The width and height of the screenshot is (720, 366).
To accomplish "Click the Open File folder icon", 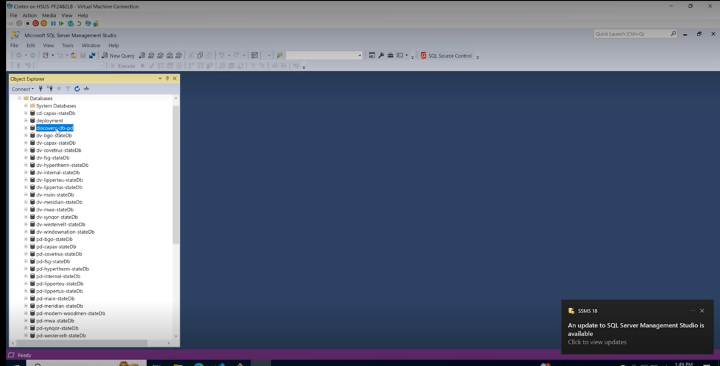I will point(73,56).
